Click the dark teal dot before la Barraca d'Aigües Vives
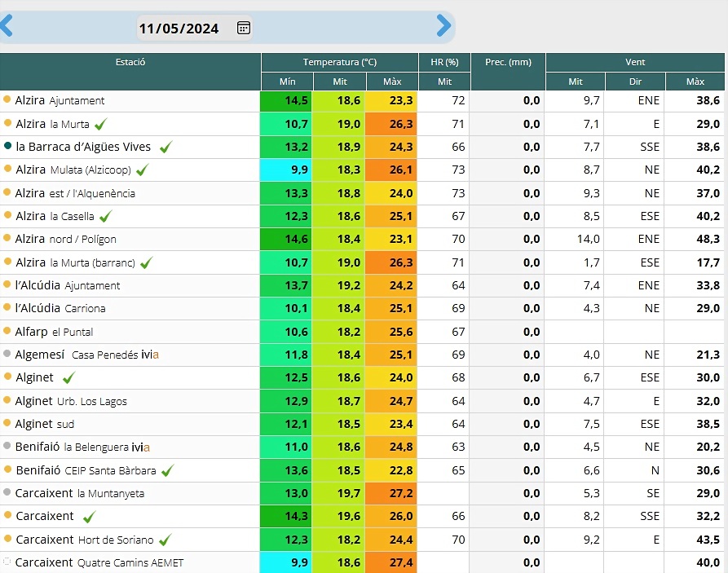 tap(7, 145)
